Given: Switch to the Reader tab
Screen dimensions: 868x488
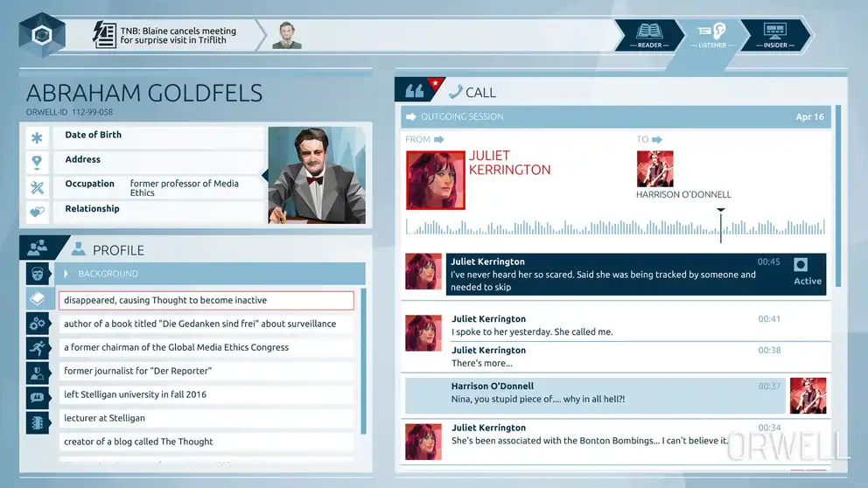Looking at the screenshot, I should click(649, 34).
